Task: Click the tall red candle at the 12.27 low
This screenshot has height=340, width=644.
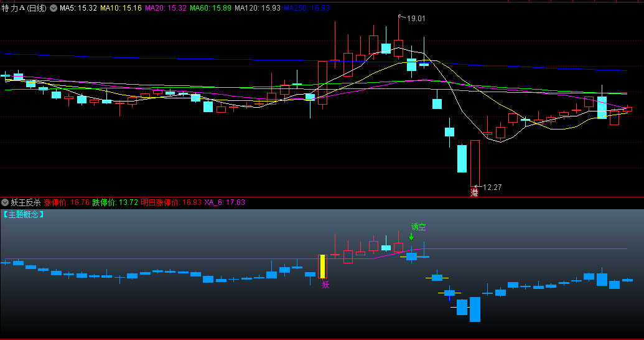Action: point(475,163)
